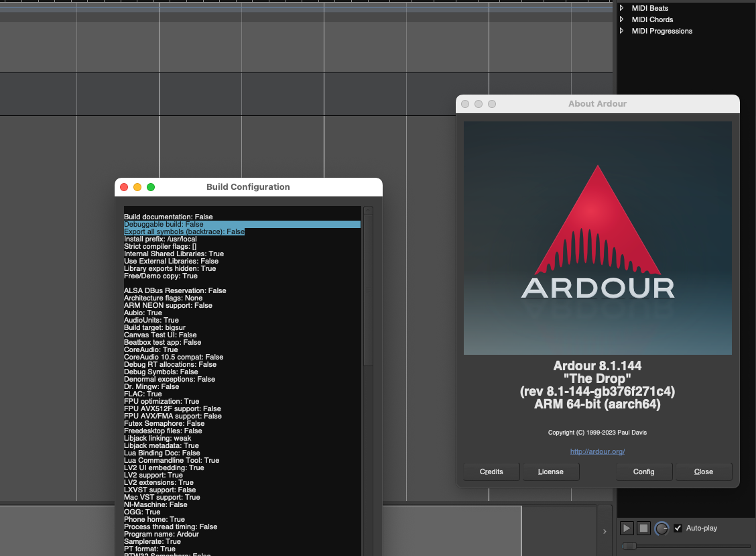Minimize the Build Configuration window
The height and width of the screenshot is (556, 756).
[137, 187]
